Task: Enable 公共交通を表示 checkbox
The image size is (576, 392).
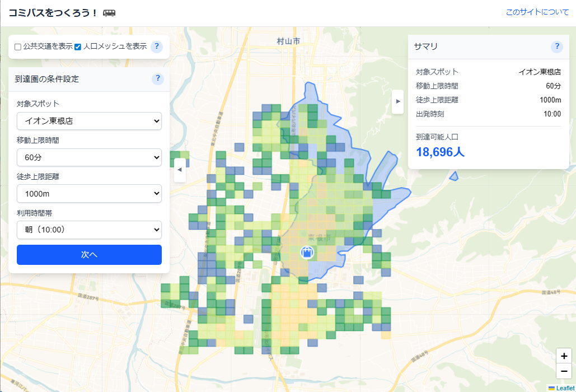Action: click(x=18, y=47)
